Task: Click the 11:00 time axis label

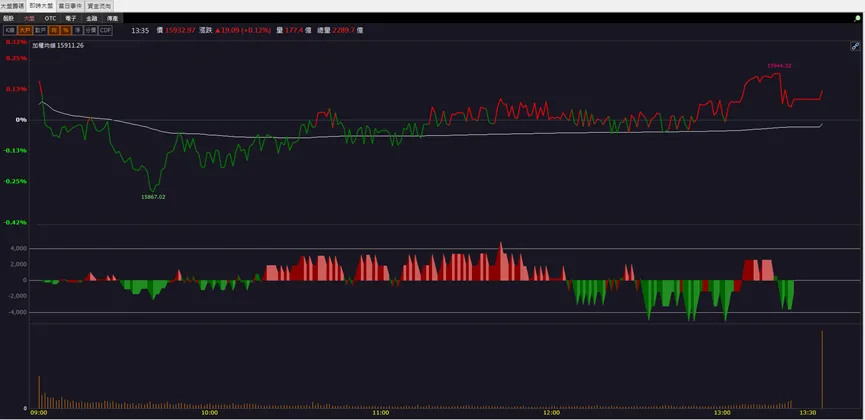Action: tap(380, 413)
